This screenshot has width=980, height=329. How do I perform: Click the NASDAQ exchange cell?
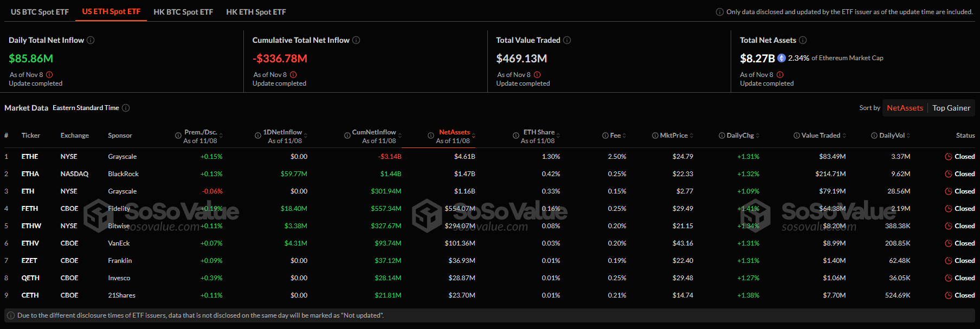(74, 174)
